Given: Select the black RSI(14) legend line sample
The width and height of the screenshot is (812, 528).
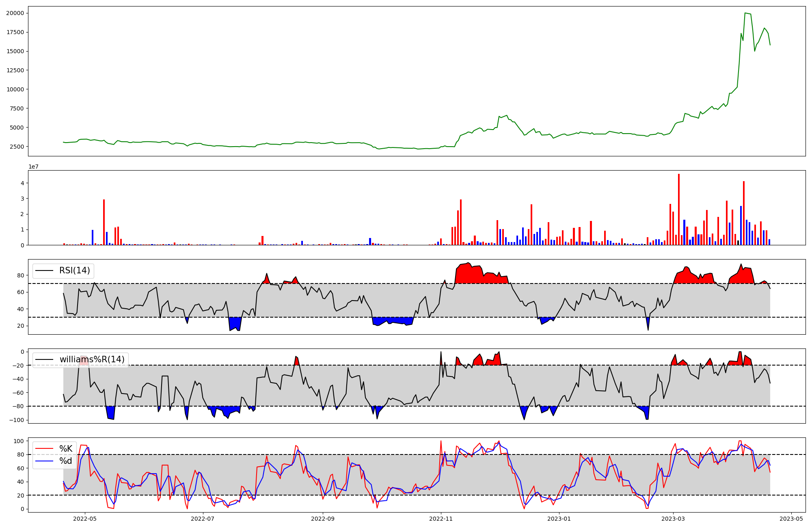Looking at the screenshot, I should [x=45, y=270].
